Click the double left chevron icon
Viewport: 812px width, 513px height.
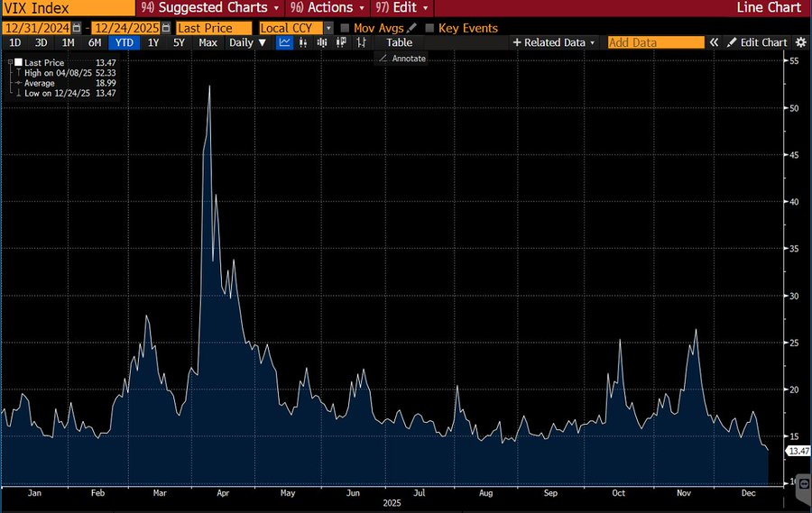tap(714, 42)
